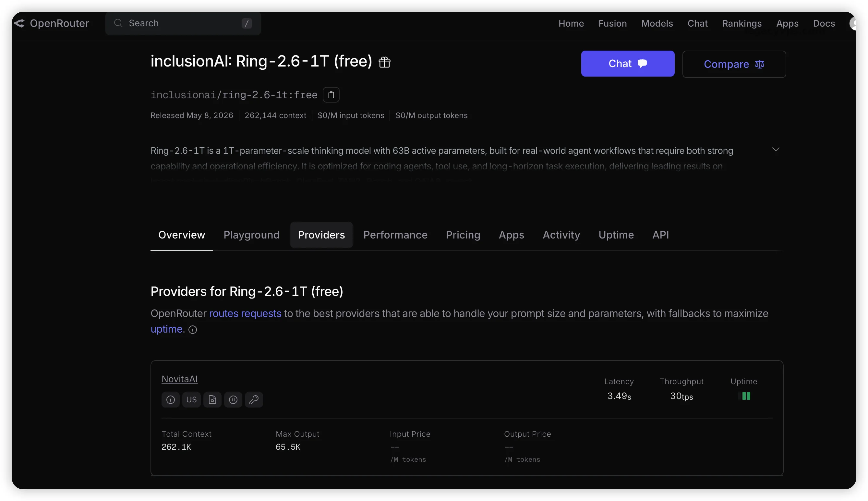This screenshot has height=501, width=868.
Task: Follow the 'routes requests' link
Action: point(245,313)
